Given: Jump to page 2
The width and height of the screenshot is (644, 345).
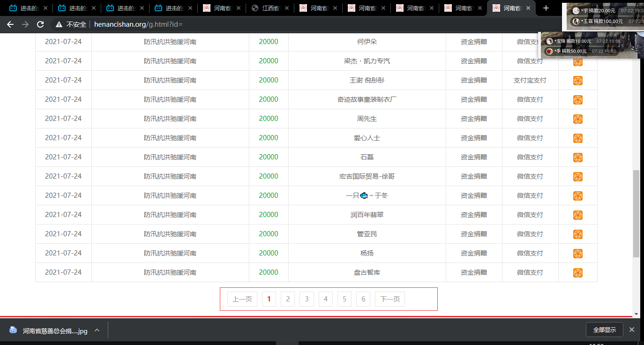Looking at the screenshot, I should [288, 299].
